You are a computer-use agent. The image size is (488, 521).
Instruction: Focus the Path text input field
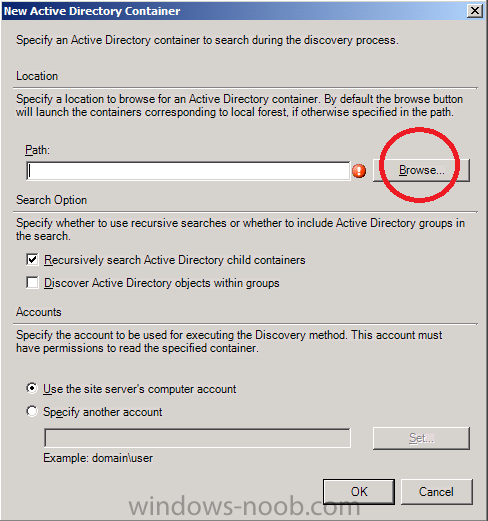click(x=188, y=171)
